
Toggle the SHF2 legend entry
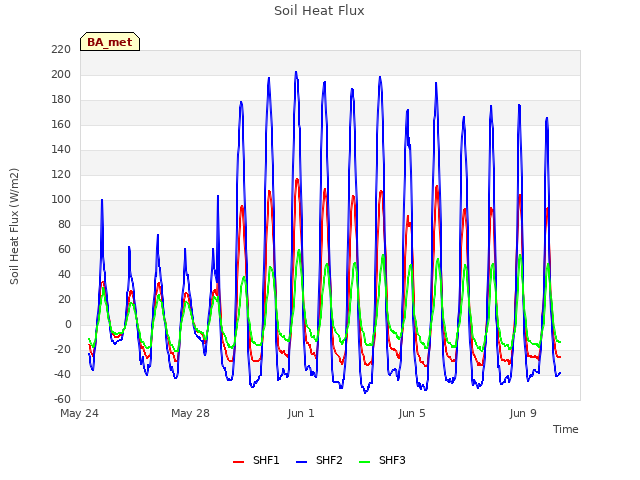point(319,460)
